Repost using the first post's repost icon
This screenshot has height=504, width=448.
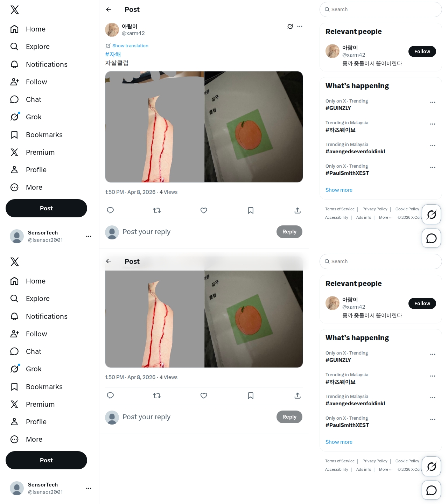[x=157, y=210]
